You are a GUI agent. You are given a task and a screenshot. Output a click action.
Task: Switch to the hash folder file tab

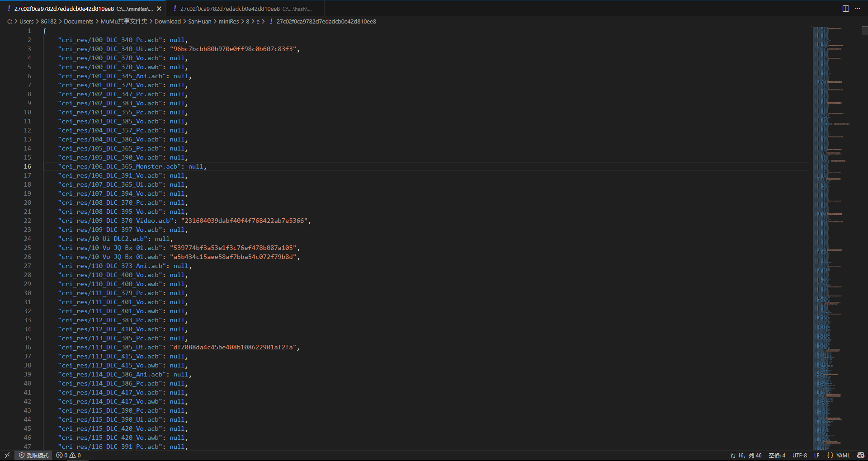coord(245,9)
